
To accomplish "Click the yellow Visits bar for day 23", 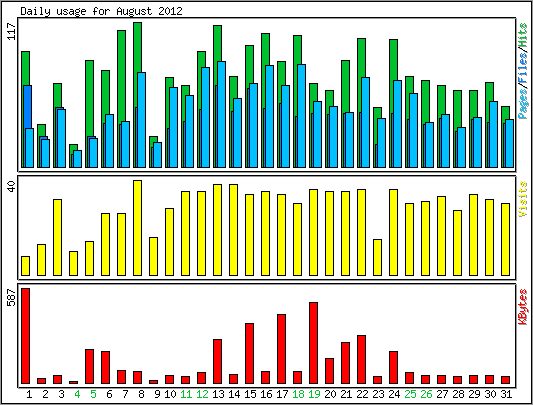I will tap(377, 257).
